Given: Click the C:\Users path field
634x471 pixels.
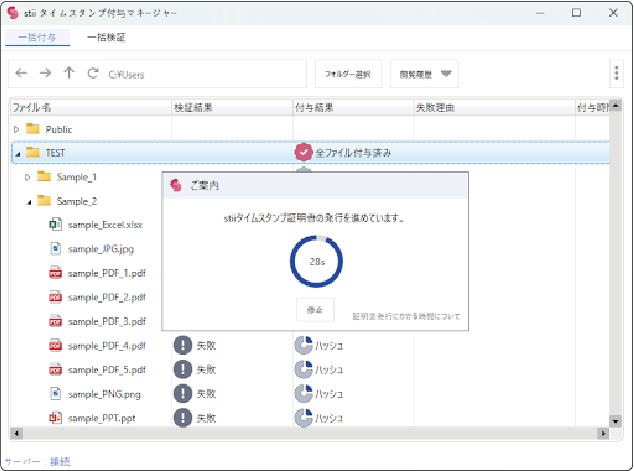Looking at the screenshot, I should click(200, 73).
